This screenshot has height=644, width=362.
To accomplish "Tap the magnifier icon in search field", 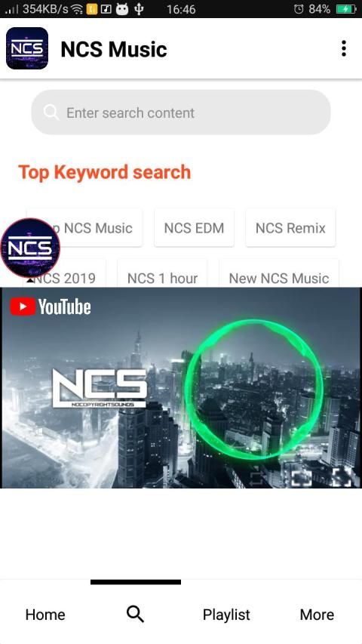I will pyautogui.click(x=51, y=112).
